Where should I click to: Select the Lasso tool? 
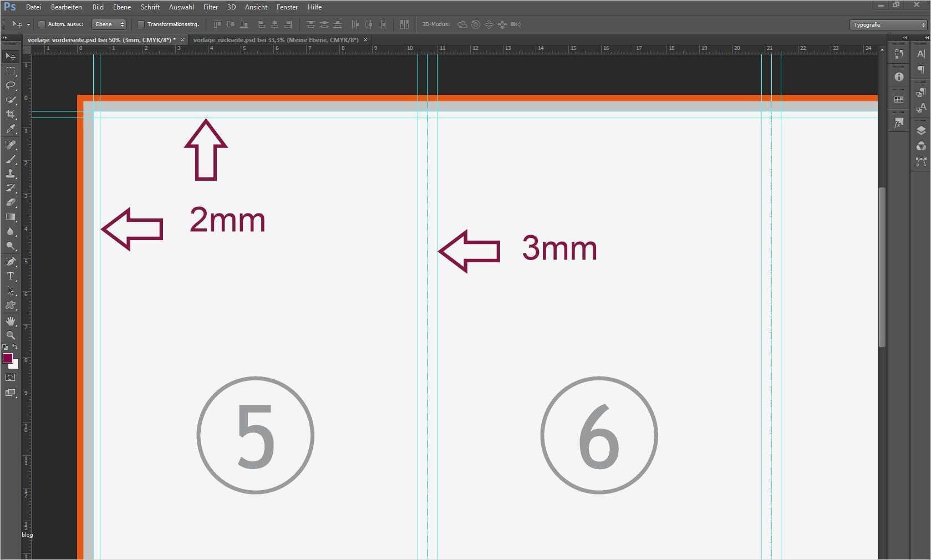point(11,85)
